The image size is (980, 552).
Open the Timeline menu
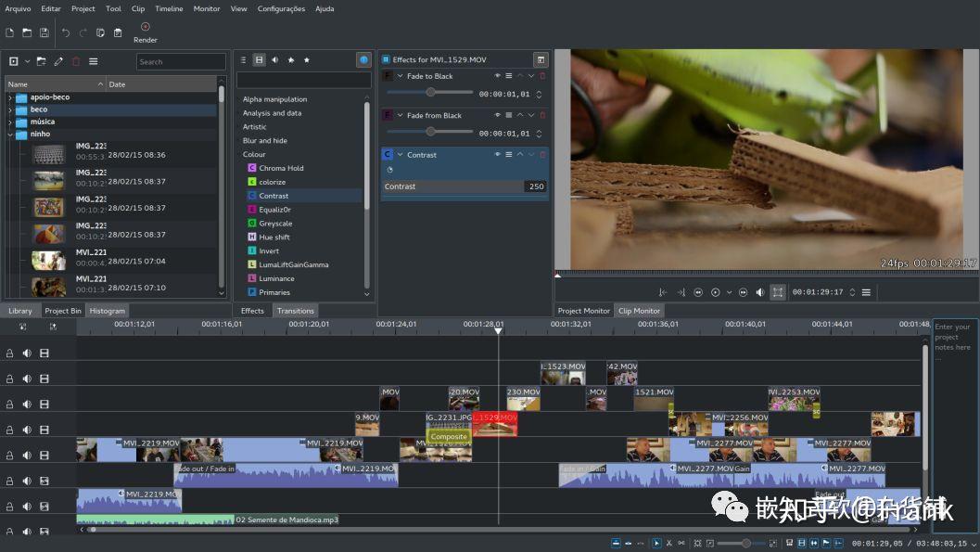click(169, 8)
